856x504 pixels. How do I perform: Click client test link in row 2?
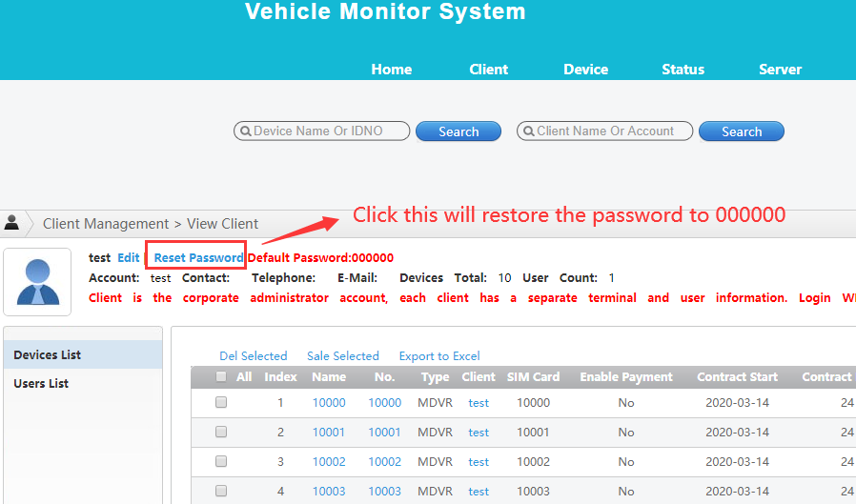(x=479, y=432)
